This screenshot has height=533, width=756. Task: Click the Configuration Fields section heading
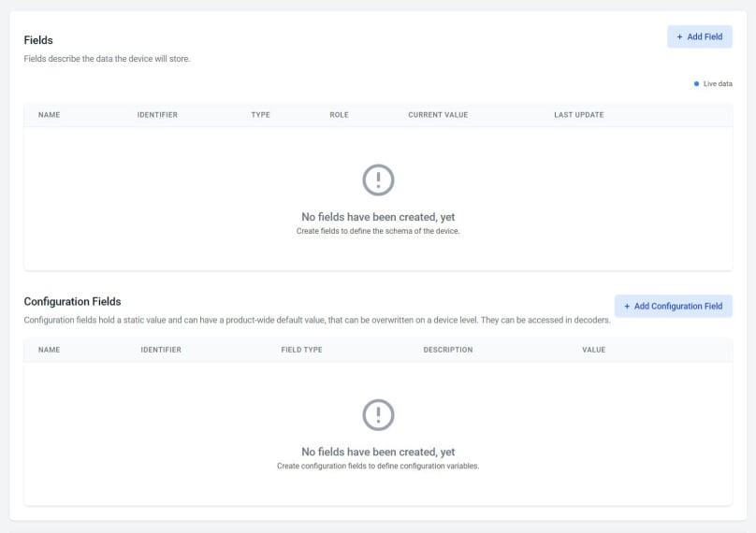pos(72,301)
